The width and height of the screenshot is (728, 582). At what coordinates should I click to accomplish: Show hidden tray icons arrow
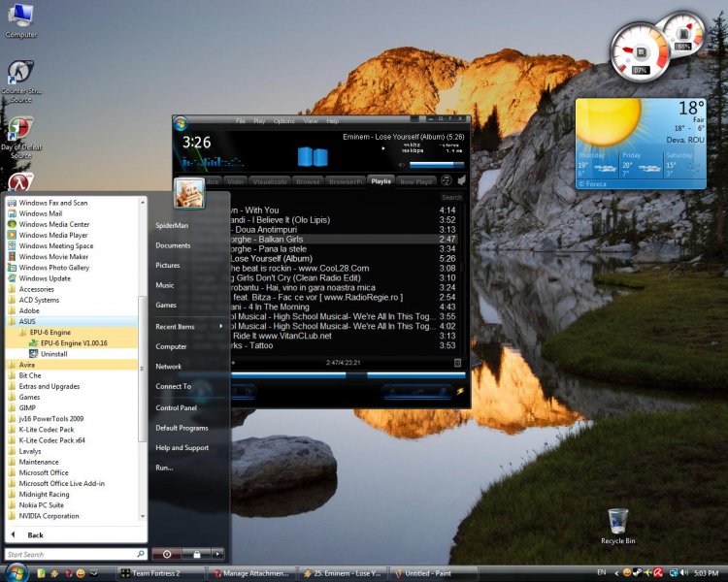[616, 573]
